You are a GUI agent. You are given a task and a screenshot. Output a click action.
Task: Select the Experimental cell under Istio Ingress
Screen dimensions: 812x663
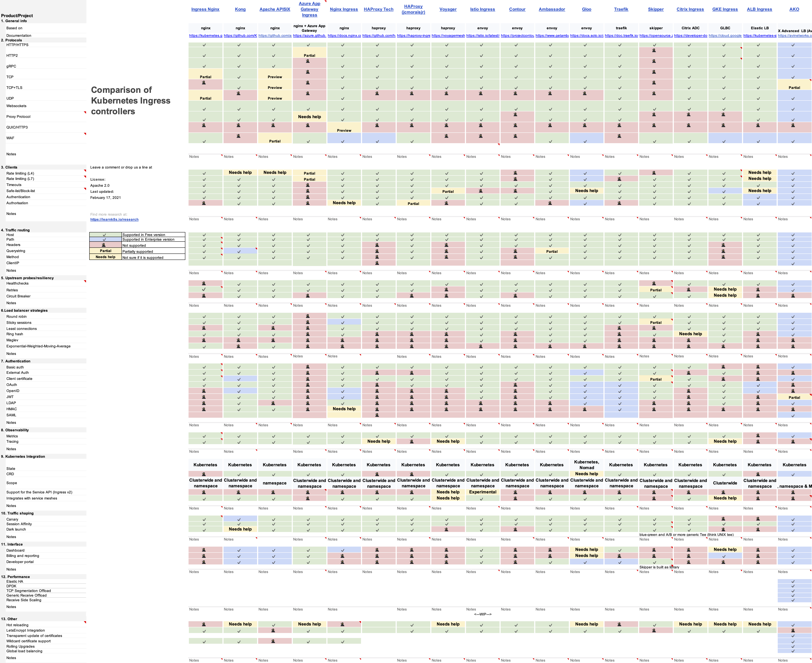click(482, 492)
